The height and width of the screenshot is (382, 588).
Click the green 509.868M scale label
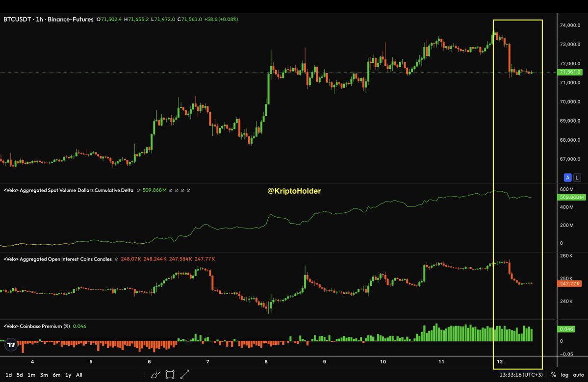tap(571, 197)
